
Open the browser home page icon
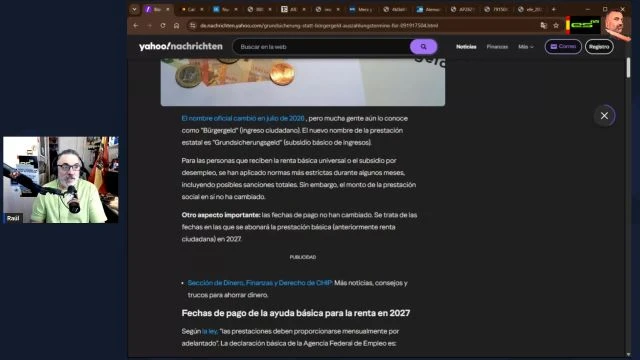tap(176, 25)
